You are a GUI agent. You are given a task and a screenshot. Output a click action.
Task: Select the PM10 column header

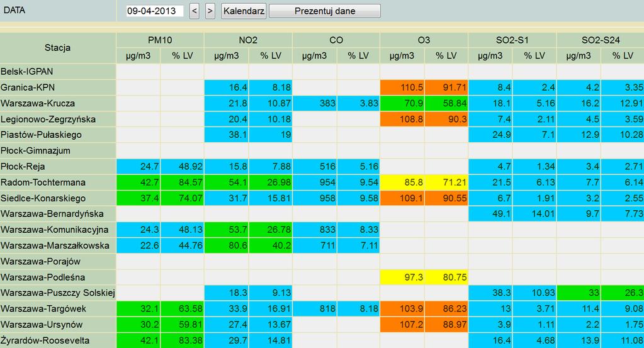[x=160, y=40]
